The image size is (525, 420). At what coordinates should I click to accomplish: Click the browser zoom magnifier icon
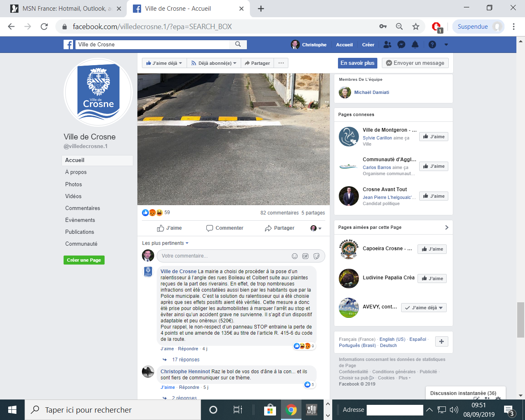(x=399, y=27)
